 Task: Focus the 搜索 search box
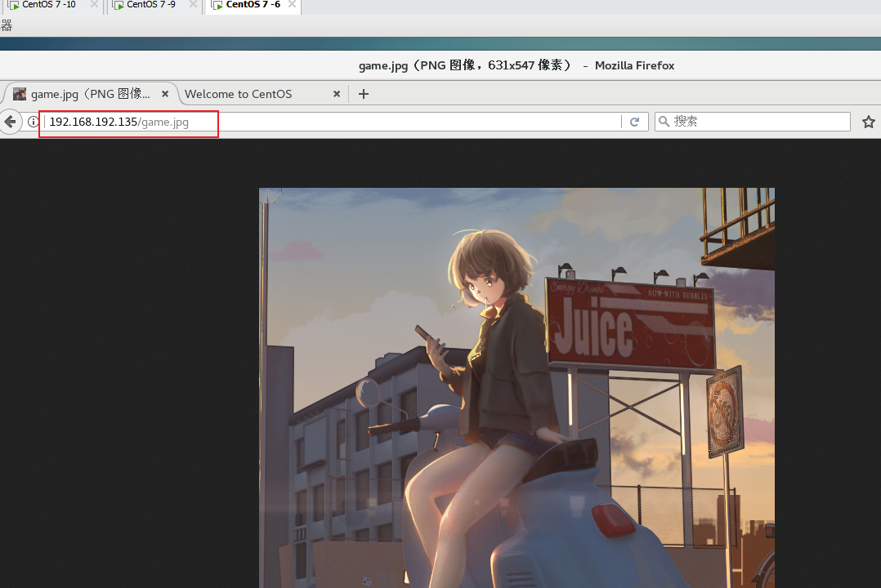tap(753, 122)
